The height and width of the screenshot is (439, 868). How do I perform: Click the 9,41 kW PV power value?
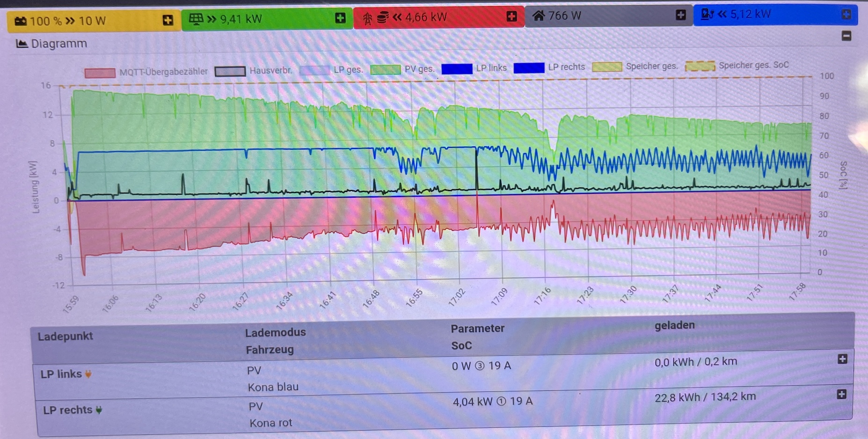(x=241, y=19)
